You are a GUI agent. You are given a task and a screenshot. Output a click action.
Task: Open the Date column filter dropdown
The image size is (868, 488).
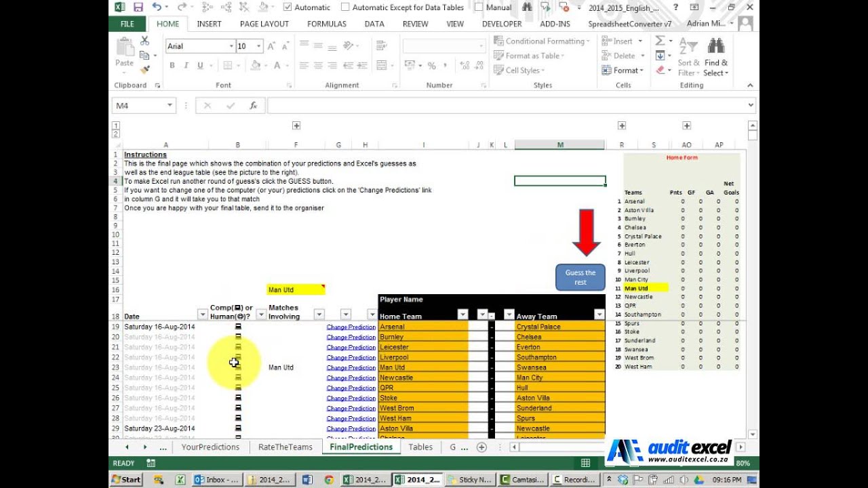pos(202,314)
